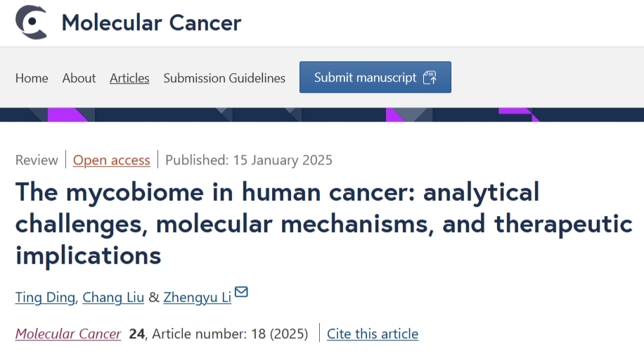
Task: Open author Ting Ding's profile link
Action: pyautogui.click(x=45, y=297)
